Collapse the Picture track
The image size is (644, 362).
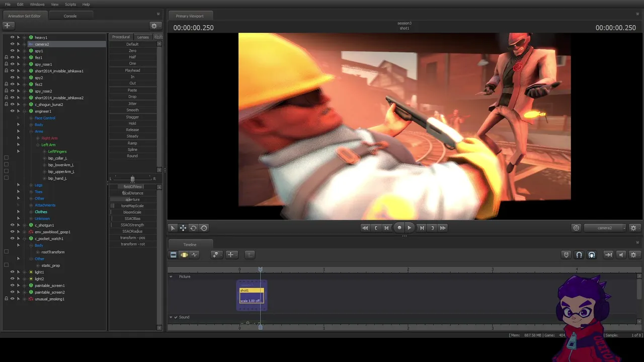tap(171, 277)
